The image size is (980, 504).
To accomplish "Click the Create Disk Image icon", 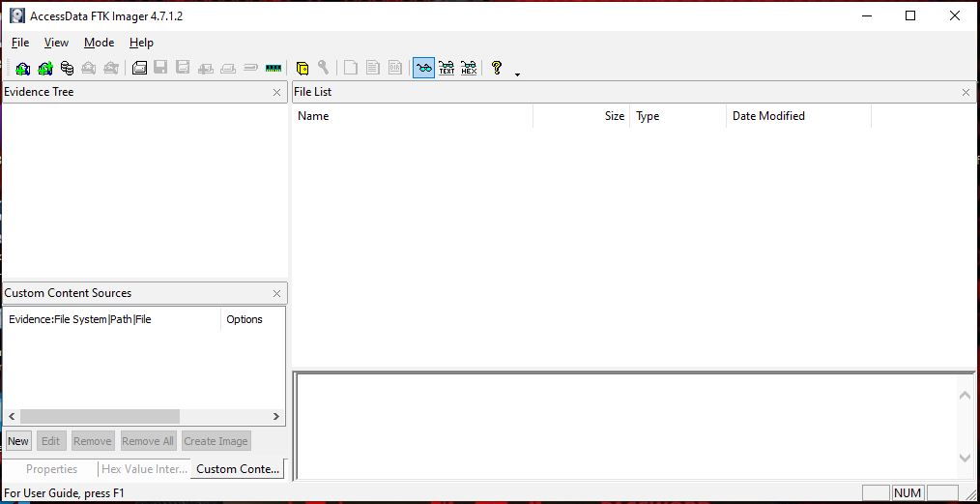I will [x=139, y=68].
